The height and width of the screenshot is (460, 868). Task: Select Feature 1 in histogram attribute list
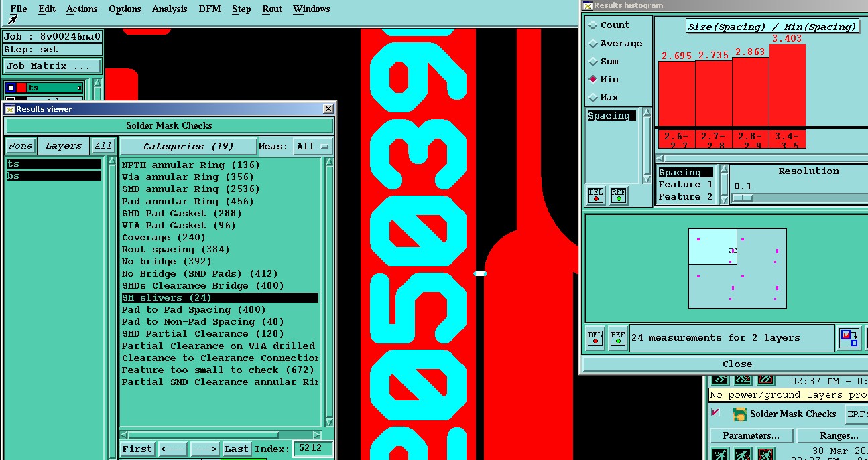pos(685,184)
